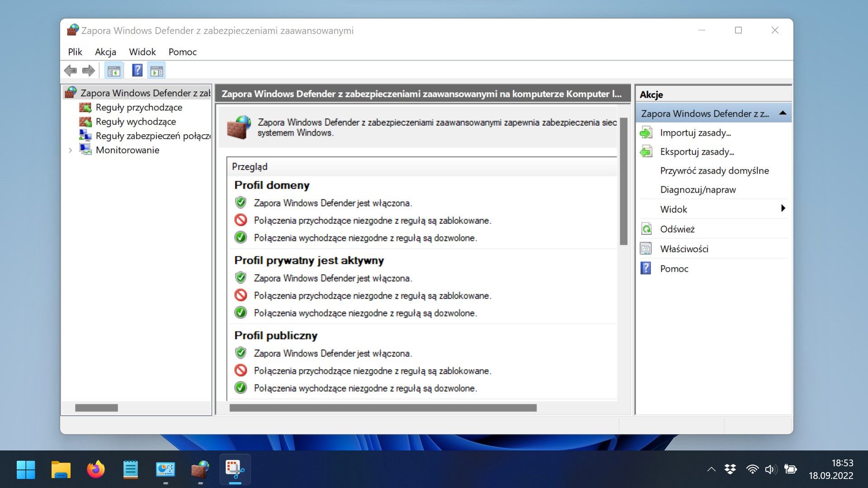Viewport: 868px width, 488px height.
Task: Click the Importuj zasady green arrow icon
Action: [646, 133]
